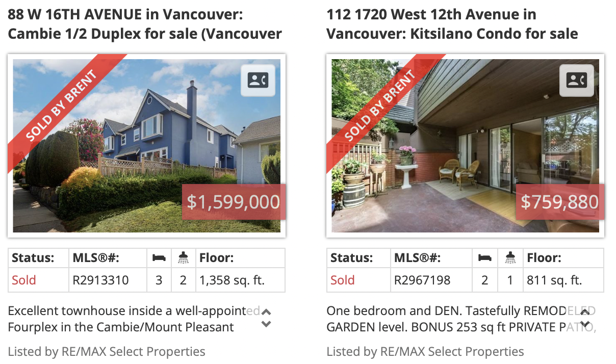Click the $759,880 price tag
The width and height of the screenshot is (616, 364).
(560, 202)
